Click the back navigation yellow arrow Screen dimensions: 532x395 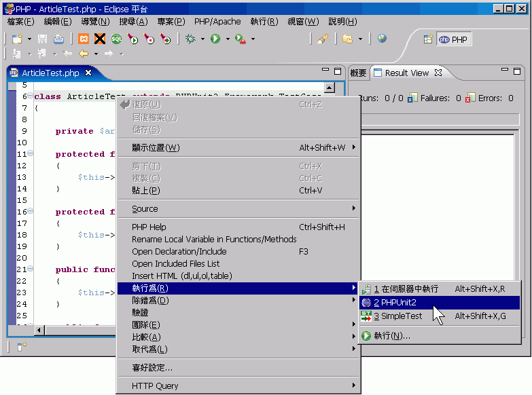point(84,54)
